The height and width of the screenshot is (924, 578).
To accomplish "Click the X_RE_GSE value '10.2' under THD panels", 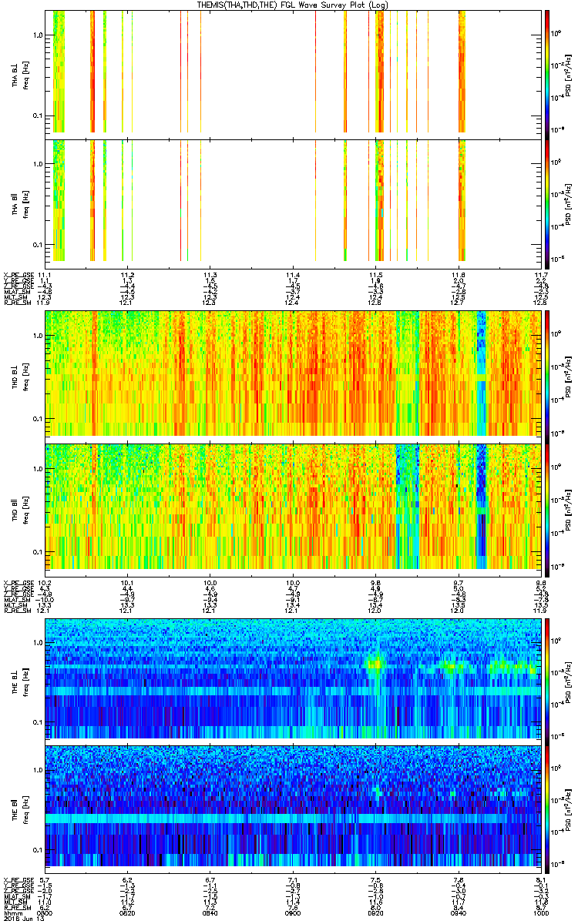I will (45, 582).
